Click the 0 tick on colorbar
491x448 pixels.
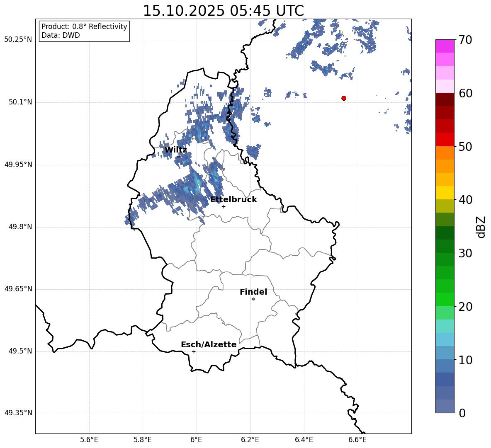coord(462,413)
